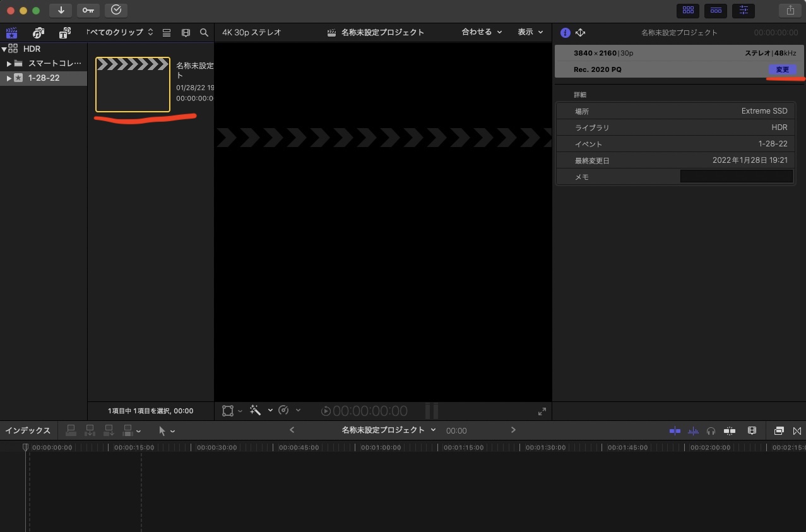Screen dimensions: 806x532
Task: Toggle the browser panel visibility button
Action: coord(688,10)
